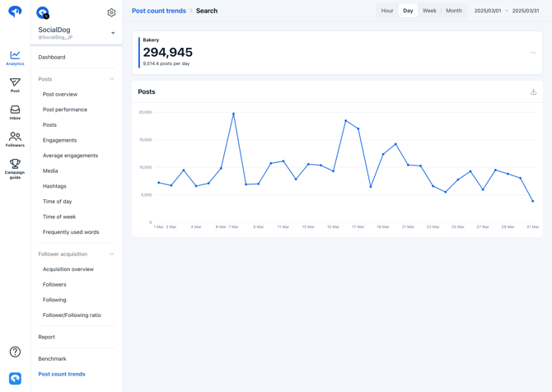Collapse the Follower acquisition section

[112, 254]
